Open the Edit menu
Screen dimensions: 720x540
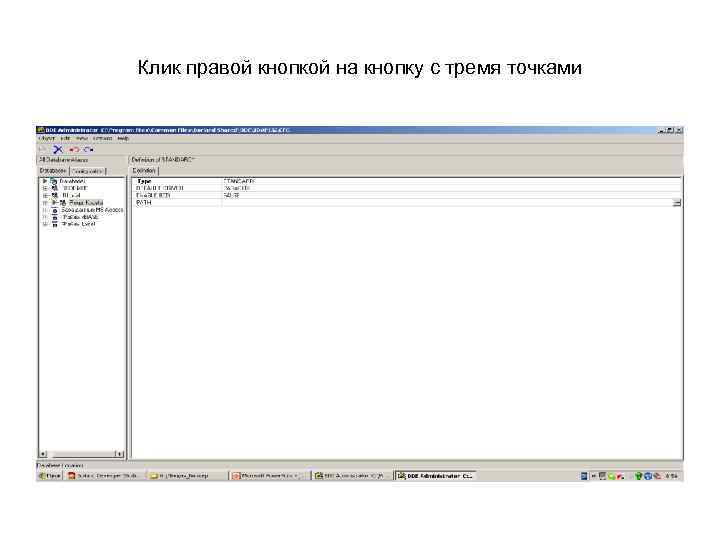pos(66,138)
